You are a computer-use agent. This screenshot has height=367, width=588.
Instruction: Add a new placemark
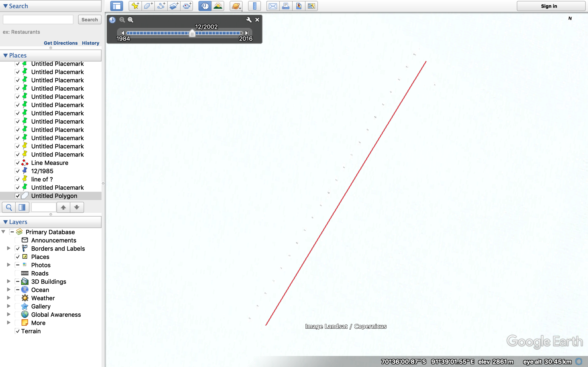click(x=135, y=6)
